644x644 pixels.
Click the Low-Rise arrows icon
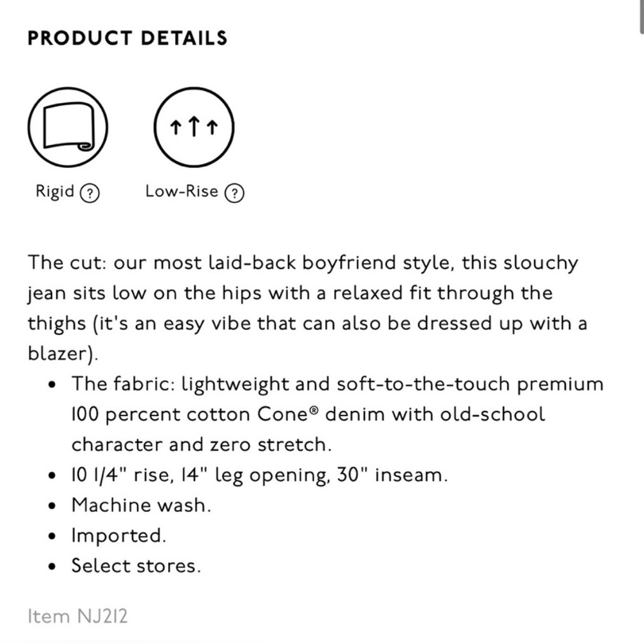tap(194, 128)
